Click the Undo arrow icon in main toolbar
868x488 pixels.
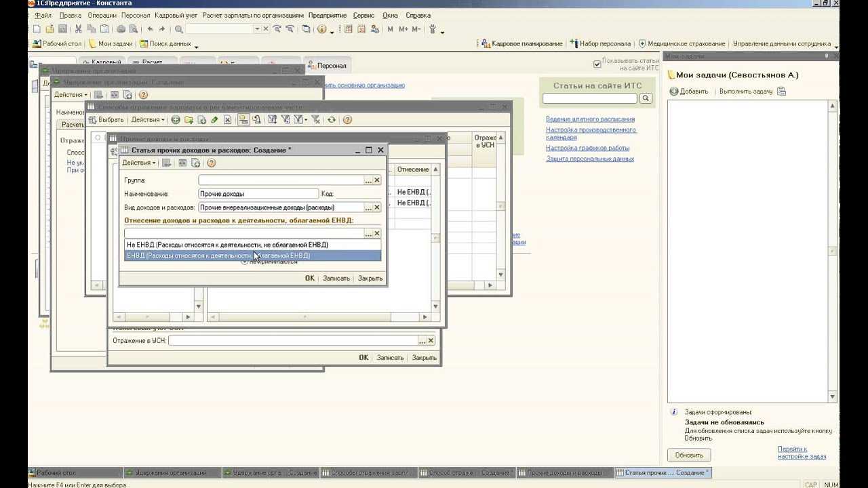click(150, 29)
